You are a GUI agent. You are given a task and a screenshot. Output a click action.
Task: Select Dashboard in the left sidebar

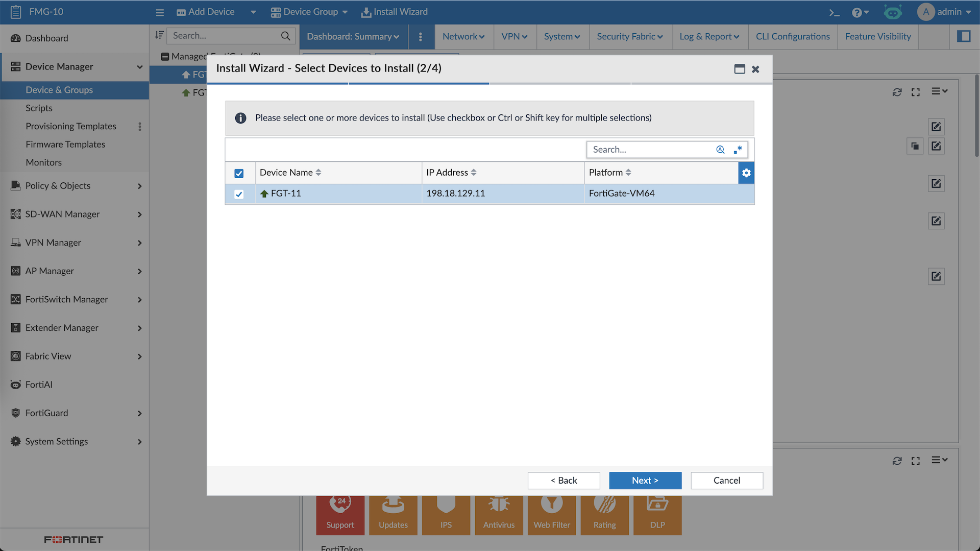[x=46, y=38]
